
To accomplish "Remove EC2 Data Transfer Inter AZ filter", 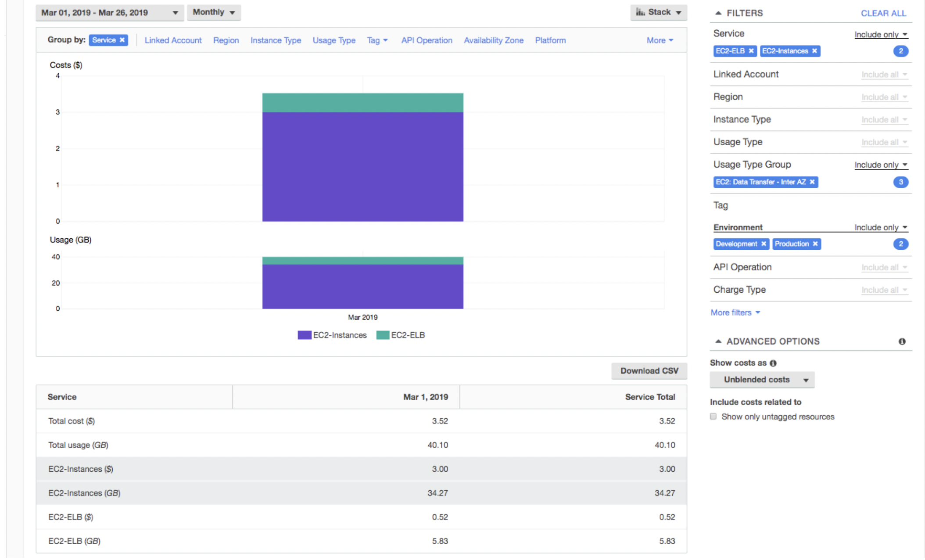I will pos(812,182).
